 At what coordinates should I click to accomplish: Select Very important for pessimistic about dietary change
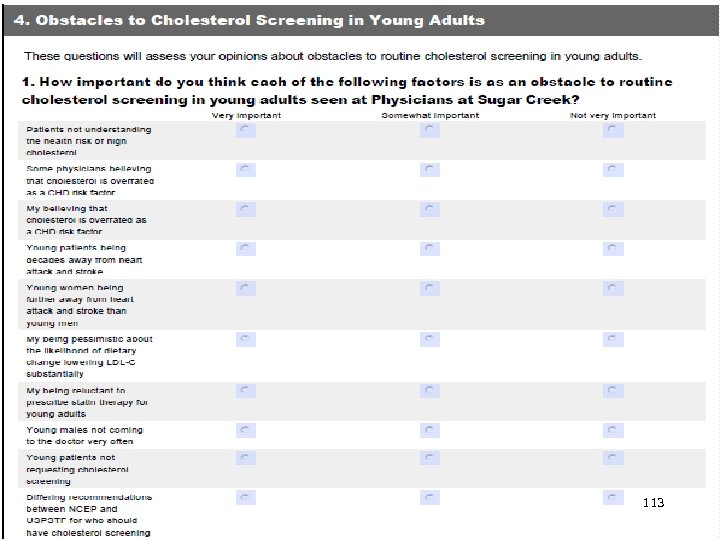tap(244, 340)
